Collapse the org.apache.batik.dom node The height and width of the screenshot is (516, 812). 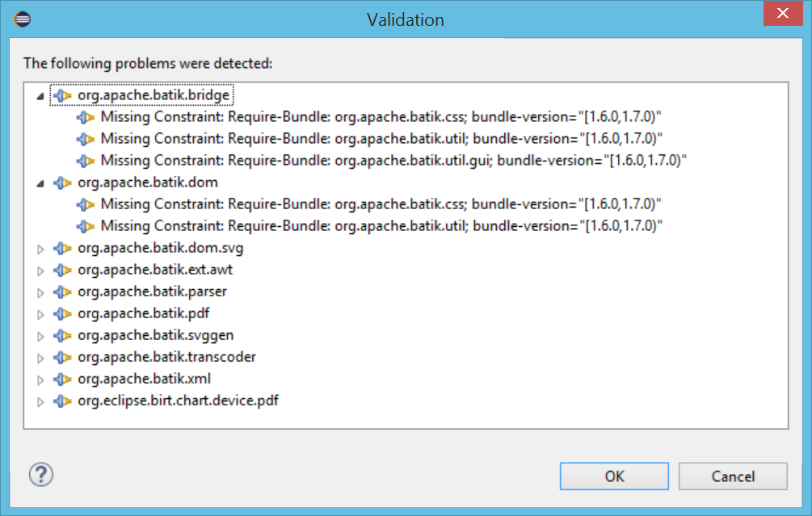[41, 182]
